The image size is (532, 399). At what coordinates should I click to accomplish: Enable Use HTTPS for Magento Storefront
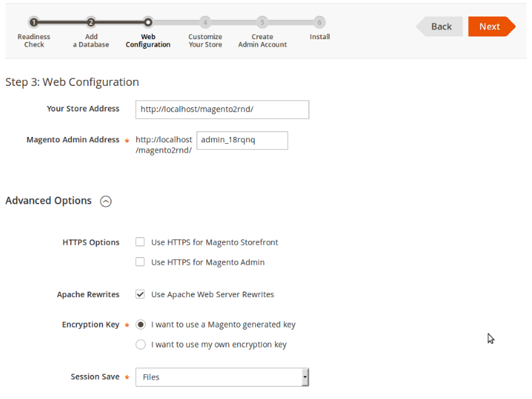(x=140, y=241)
